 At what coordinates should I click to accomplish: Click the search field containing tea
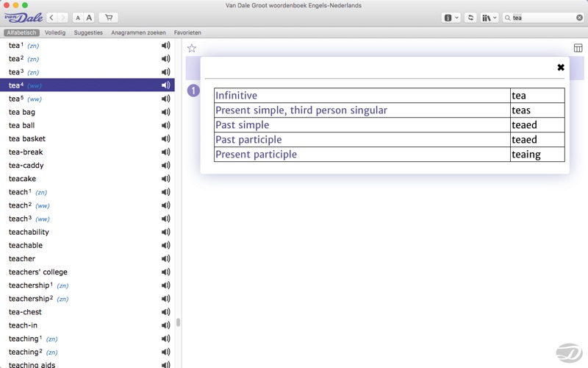click(x=543, y=18)
